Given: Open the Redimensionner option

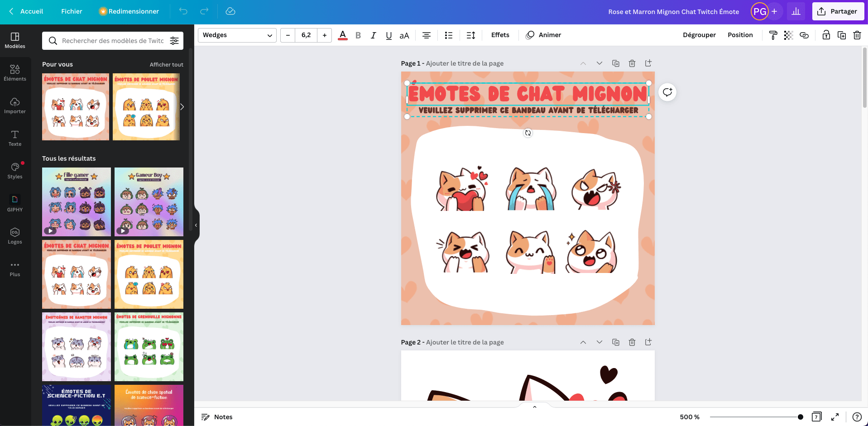Looking at the screenshot, I should (129, 11).
